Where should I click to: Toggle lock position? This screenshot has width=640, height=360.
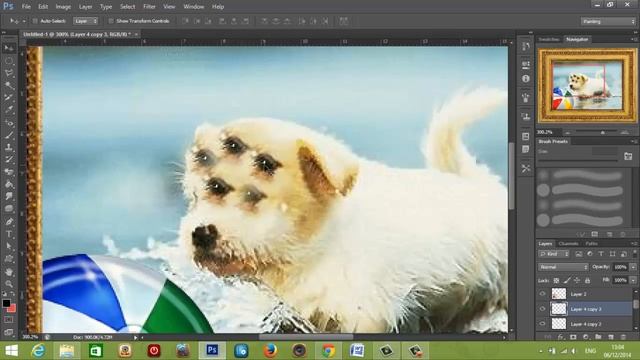pyautogui.click(x=577, y=280)
